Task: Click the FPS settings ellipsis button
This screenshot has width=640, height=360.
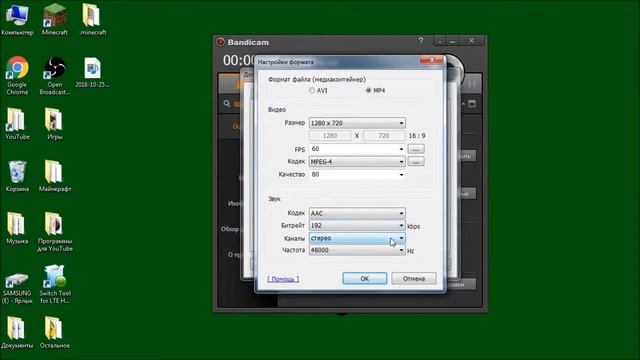Action: pyautogui.click(x=416, y=149)
